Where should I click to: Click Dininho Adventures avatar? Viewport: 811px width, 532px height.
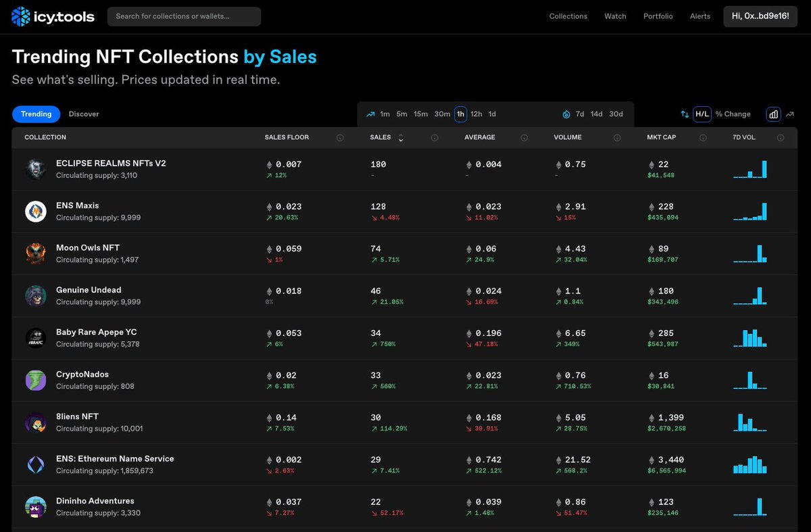pos(36,507)
